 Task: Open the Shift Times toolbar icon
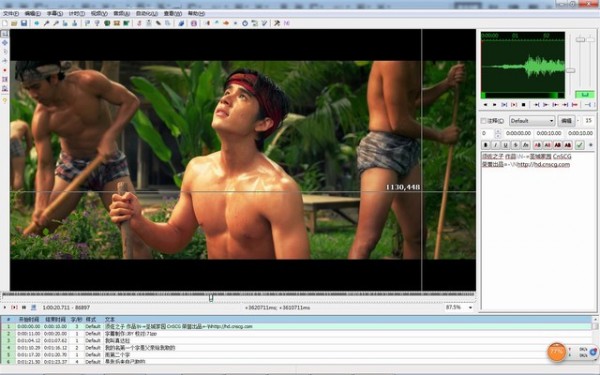point(207,23)
